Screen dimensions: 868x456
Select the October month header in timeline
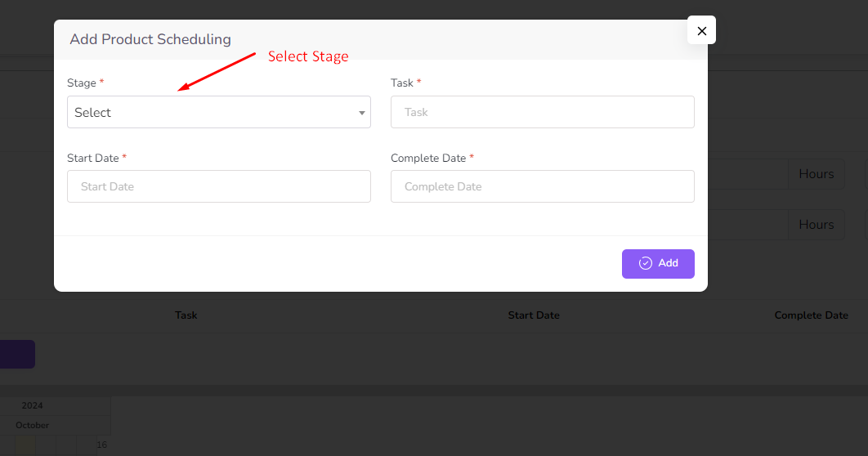[x=33, y=425]
